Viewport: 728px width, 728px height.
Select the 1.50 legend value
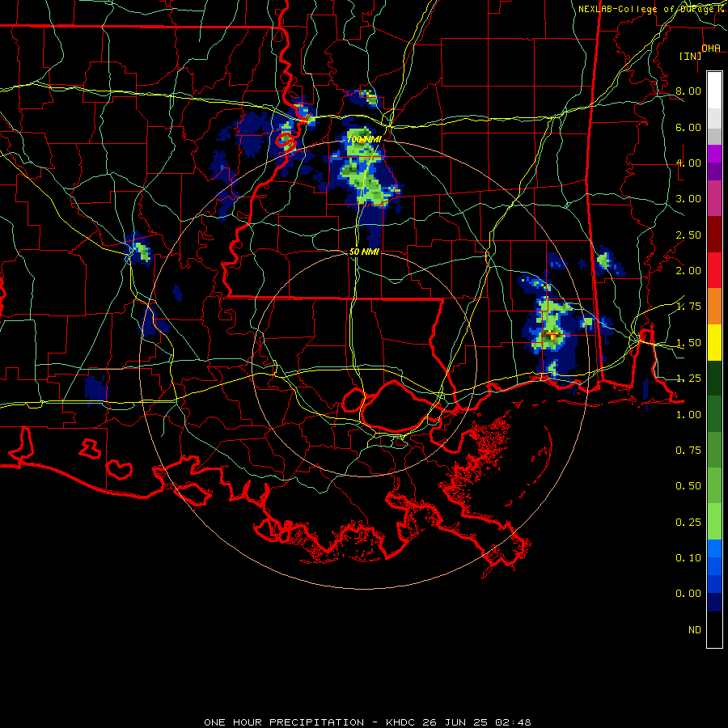click(x=688, y=343)
